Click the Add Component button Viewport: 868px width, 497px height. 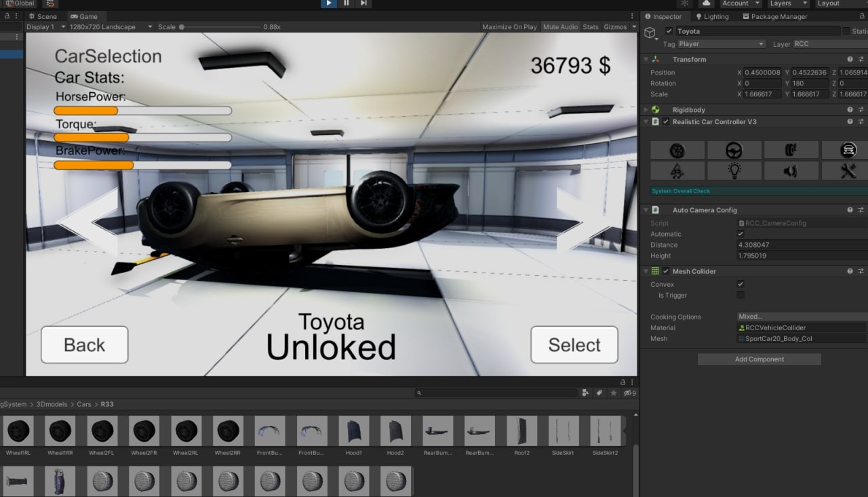pyautogui.click(x=759, y=359)
